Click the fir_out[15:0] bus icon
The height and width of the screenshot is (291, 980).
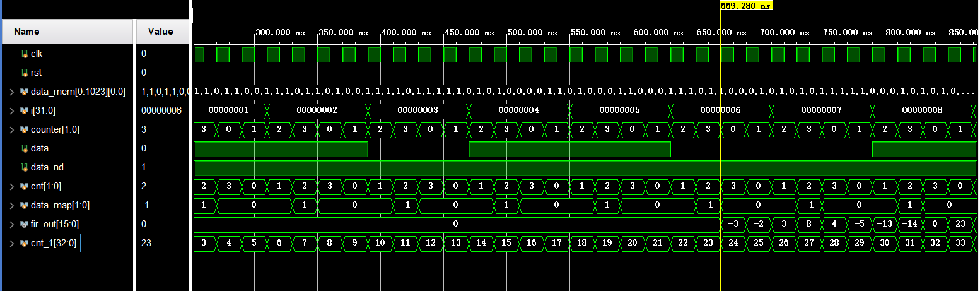coord(25,224)
